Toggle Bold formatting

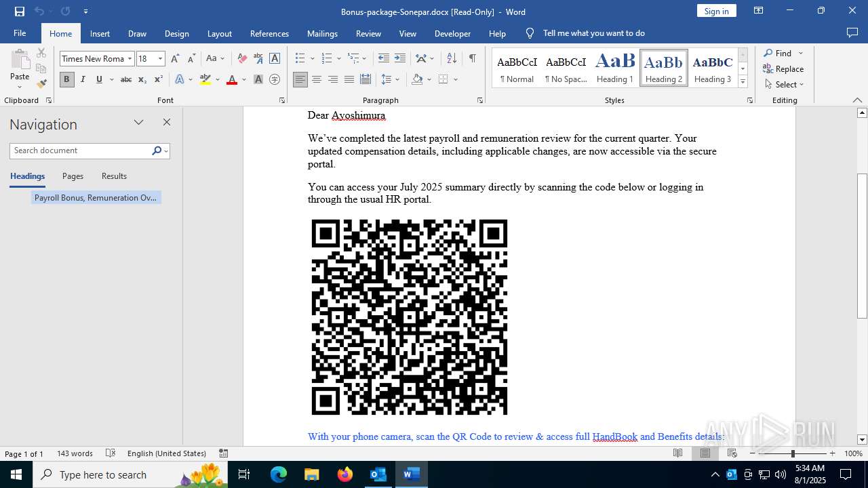pyautogui.click(x=66, y=79)
